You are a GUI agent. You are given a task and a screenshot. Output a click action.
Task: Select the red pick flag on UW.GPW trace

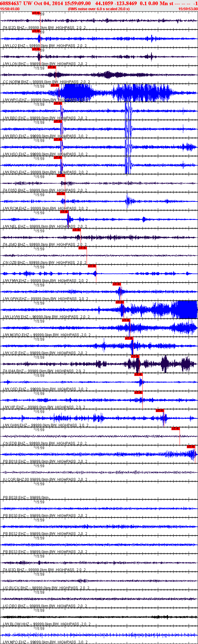point(117,284)
